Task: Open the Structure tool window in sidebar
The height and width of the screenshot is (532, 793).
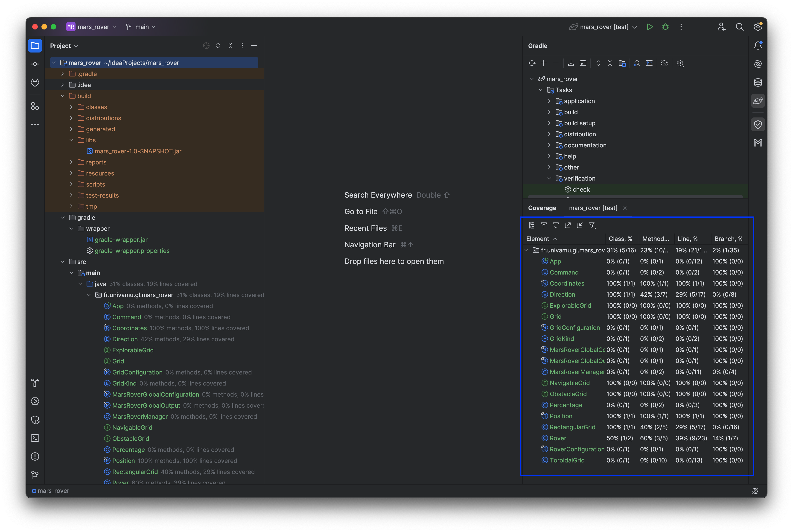Action: click(35, 106)
